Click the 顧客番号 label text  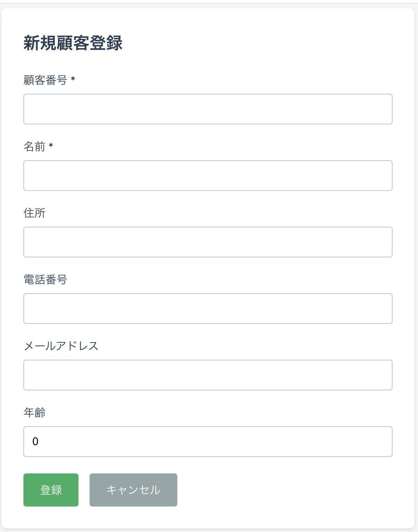pyautogui.click(x=46, y=80)
